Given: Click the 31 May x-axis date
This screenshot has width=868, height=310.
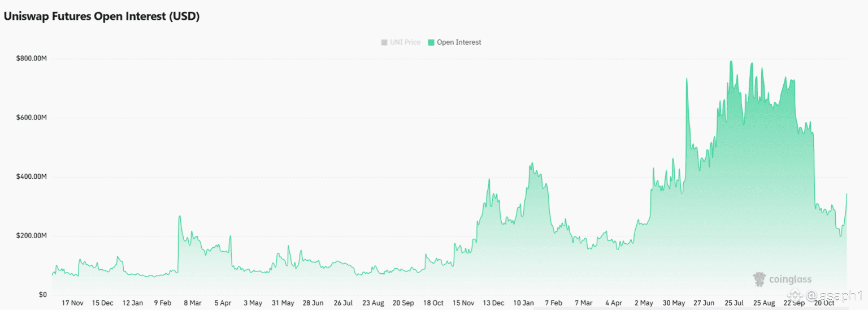Looking at the screenshot, I should coord(283,303).
